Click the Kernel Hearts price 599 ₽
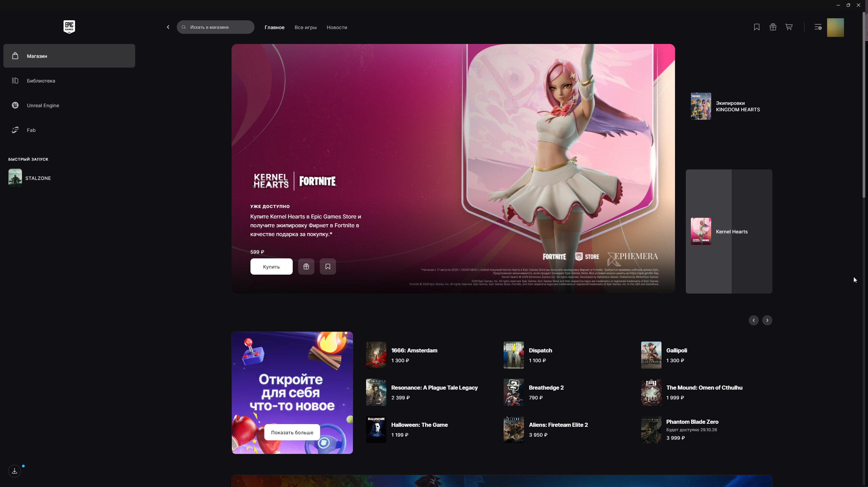Screen dimensions: 868x487 click(257, 252)
